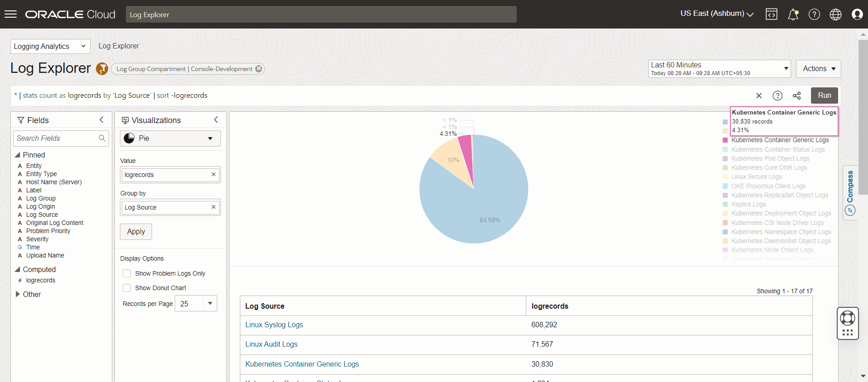Remove the Log Group Compartment filter chip

pos(258,69)
